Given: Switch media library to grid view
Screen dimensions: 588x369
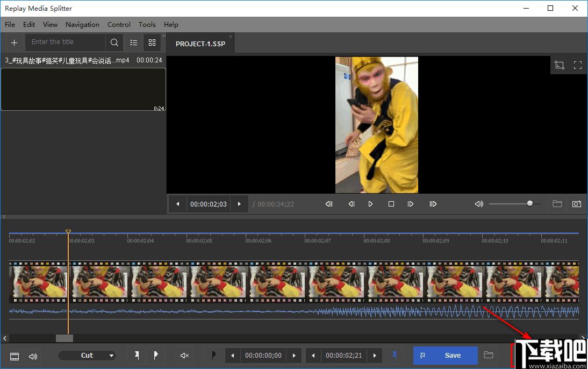Looking at the screenshot, I should coord(152,42).
